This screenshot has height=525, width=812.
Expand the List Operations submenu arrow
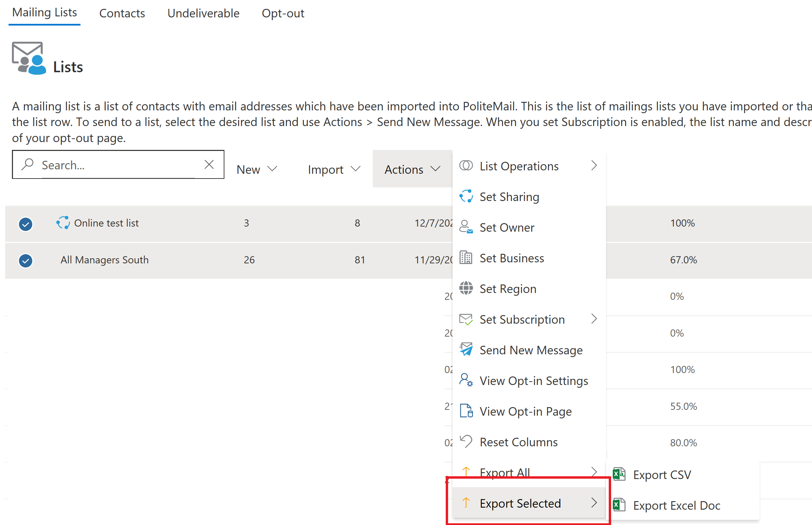click(x=594, y=166)
